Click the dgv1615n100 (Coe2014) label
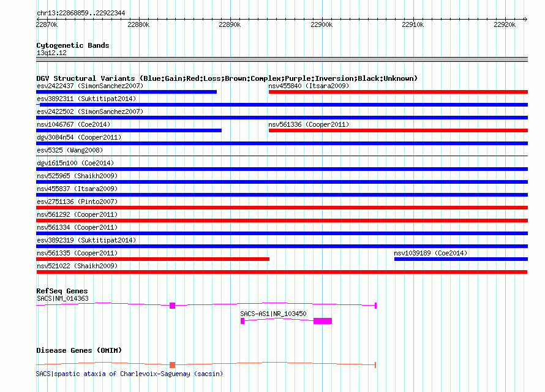This screenshot has width=545, height=392. (75, 163)
